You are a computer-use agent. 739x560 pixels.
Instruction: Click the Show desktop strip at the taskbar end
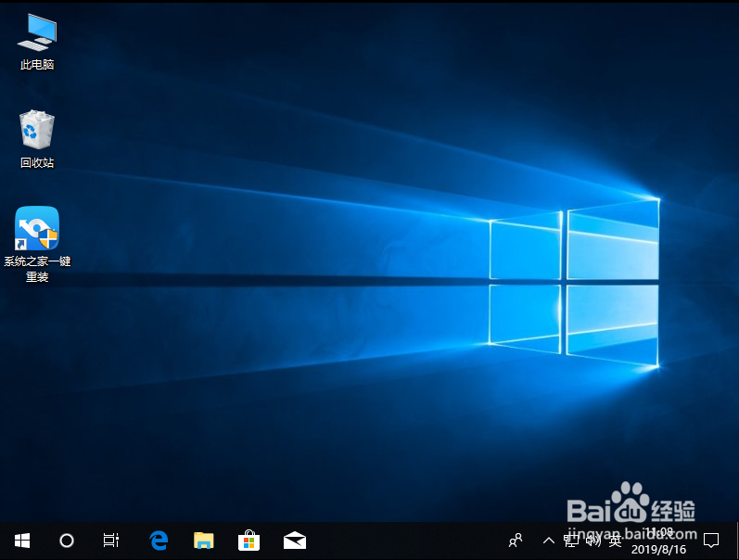pyautogui.click(x=736, y=541)
